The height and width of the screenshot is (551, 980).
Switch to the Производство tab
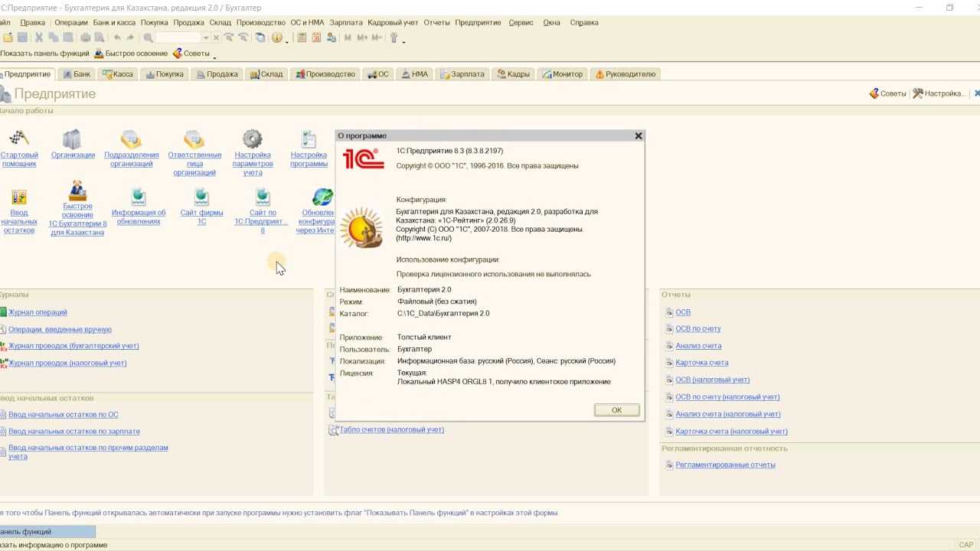(x=325, y=74)
